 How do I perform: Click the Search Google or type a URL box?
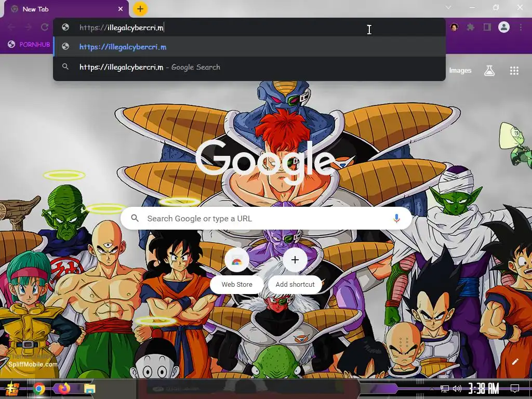[x=267, y=219]
